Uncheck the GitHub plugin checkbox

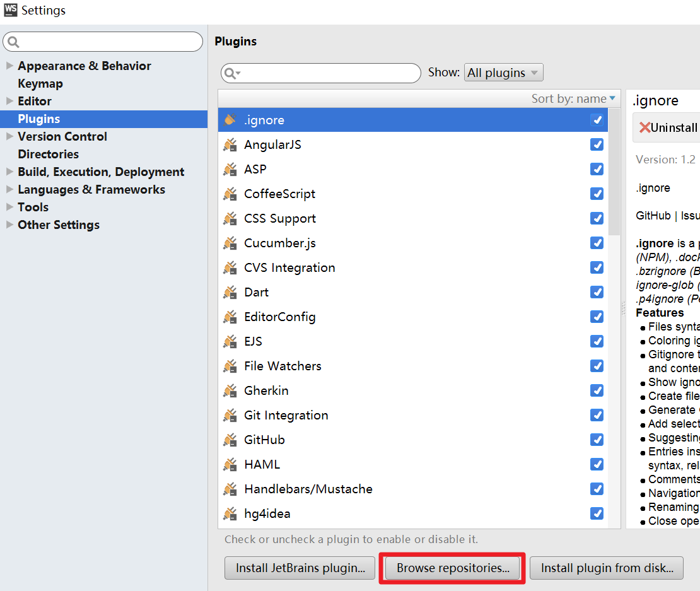click(x=597, y=440)
